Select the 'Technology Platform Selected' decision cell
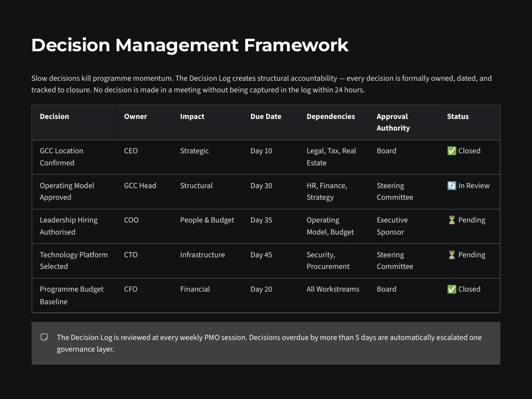This screenshot has width=532, height=399. pyautogui.click(x=74, y=261)
